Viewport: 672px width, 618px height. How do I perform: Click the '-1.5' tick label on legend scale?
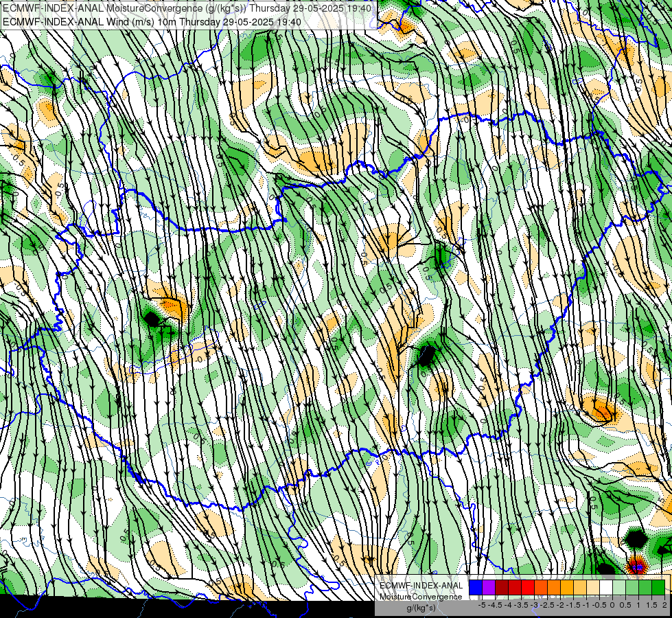[x=573, y=605]
